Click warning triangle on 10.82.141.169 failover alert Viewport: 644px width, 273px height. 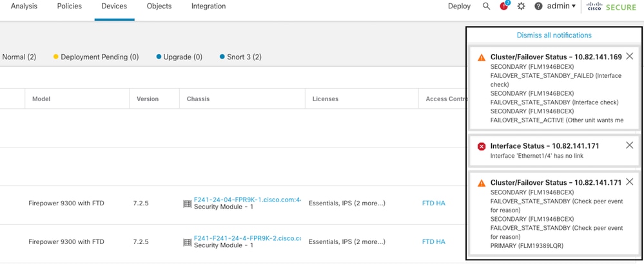tap(482, 57)
